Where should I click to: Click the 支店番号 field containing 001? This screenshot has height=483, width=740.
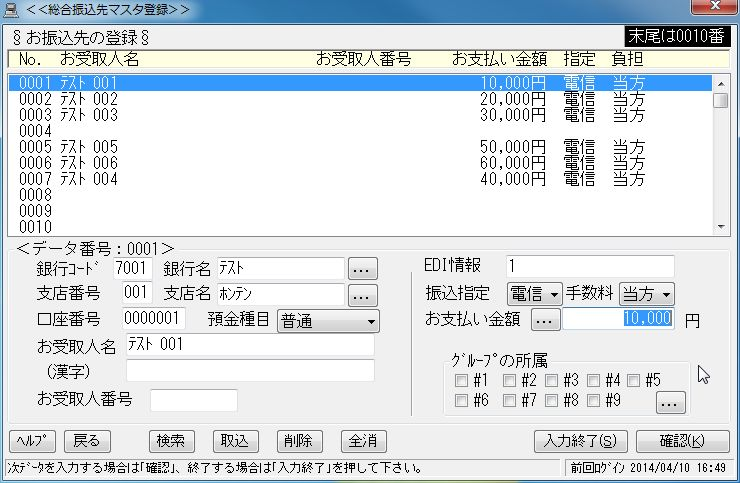coord(137,292)
